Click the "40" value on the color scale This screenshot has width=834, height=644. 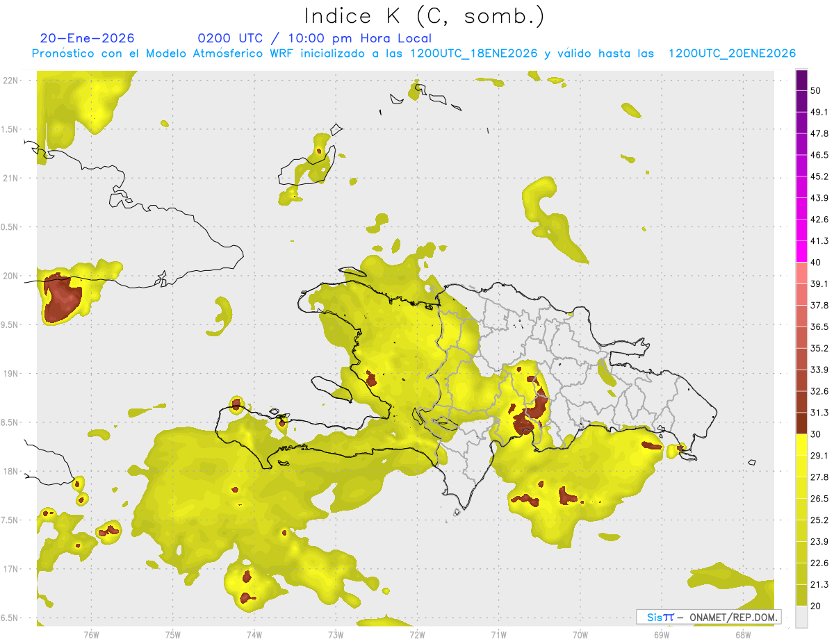click(x=816, y=263)
